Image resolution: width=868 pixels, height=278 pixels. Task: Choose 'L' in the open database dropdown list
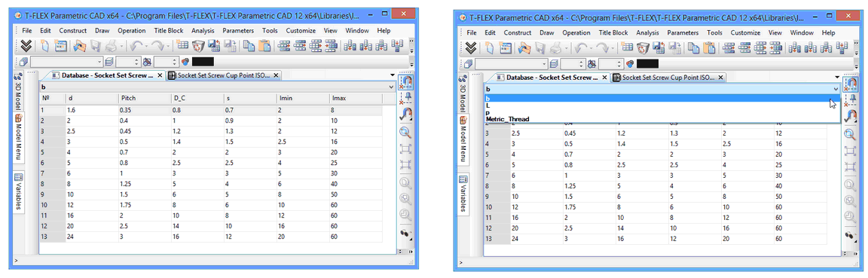(487, 105)
